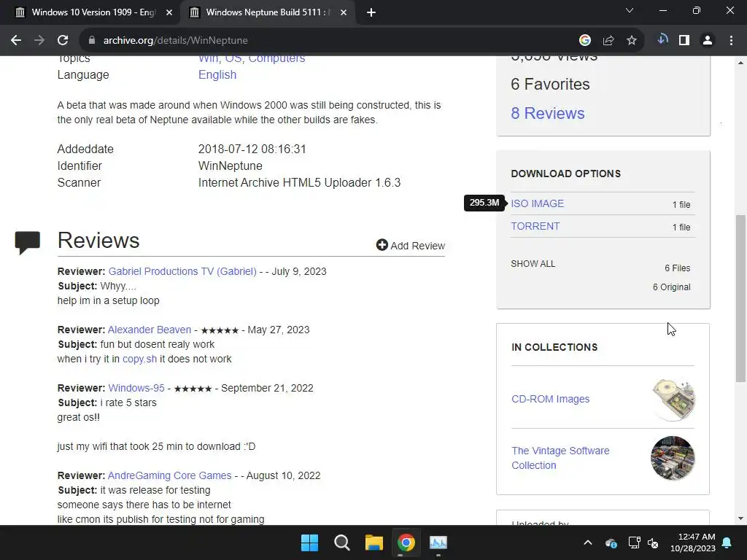Image resolution: width=747 pixels, height=560 pixels.
Task: Click the scrollbar up arrow
Action: [x=740, y=63]
